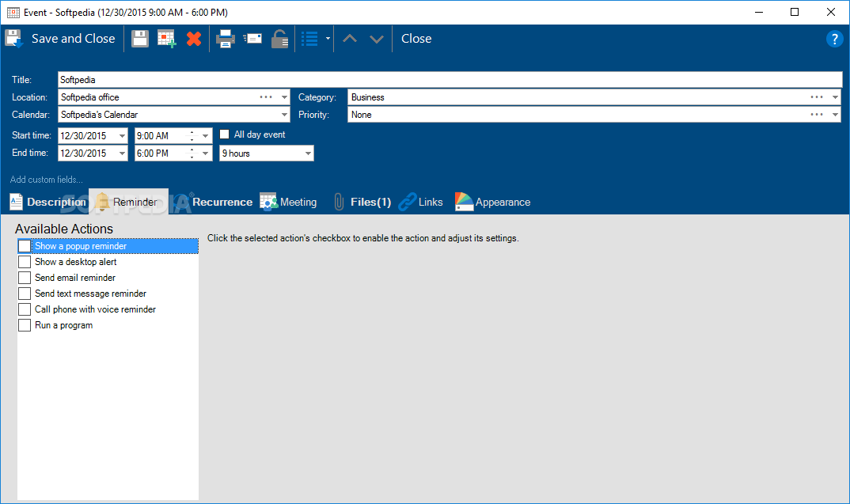This screenshot has width=850, height=504.
Task: Decrease end time with down spinner
Action: [x=192, y=157]
